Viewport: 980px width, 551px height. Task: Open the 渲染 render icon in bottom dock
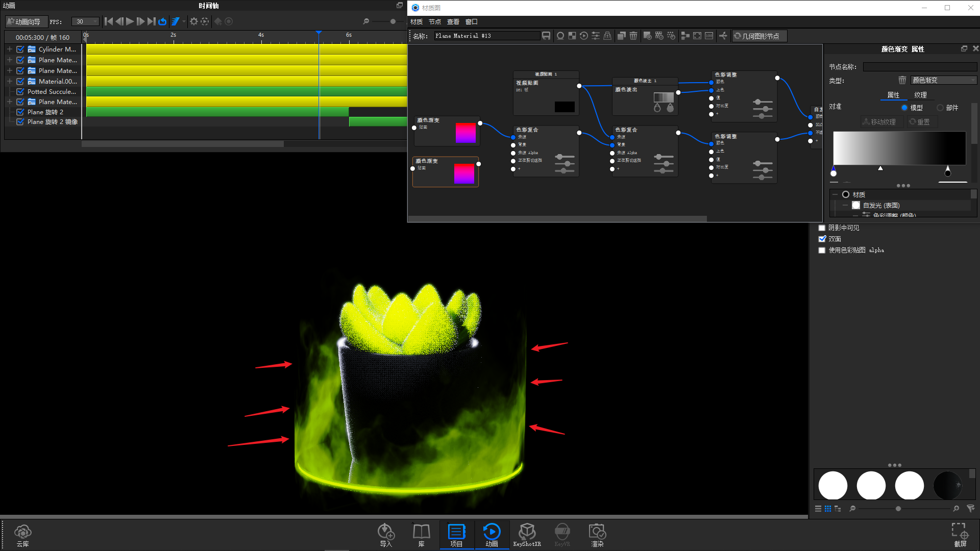point(597,534)
